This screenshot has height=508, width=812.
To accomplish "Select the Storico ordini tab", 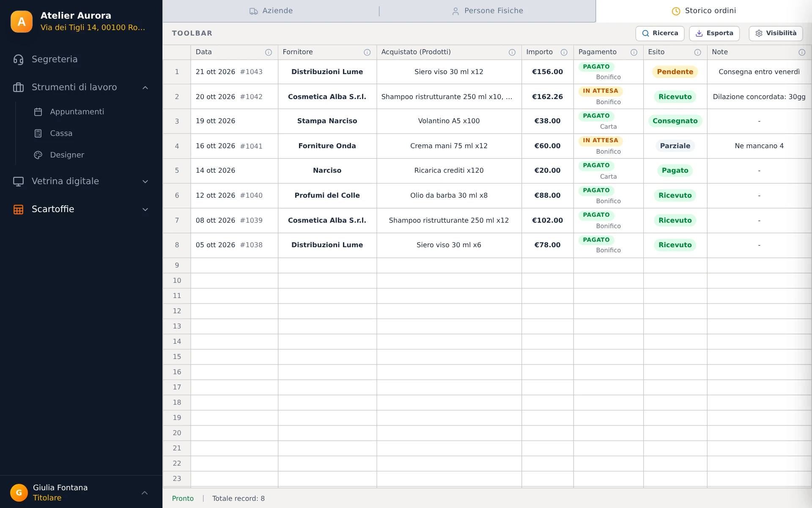I will (704, 11).
